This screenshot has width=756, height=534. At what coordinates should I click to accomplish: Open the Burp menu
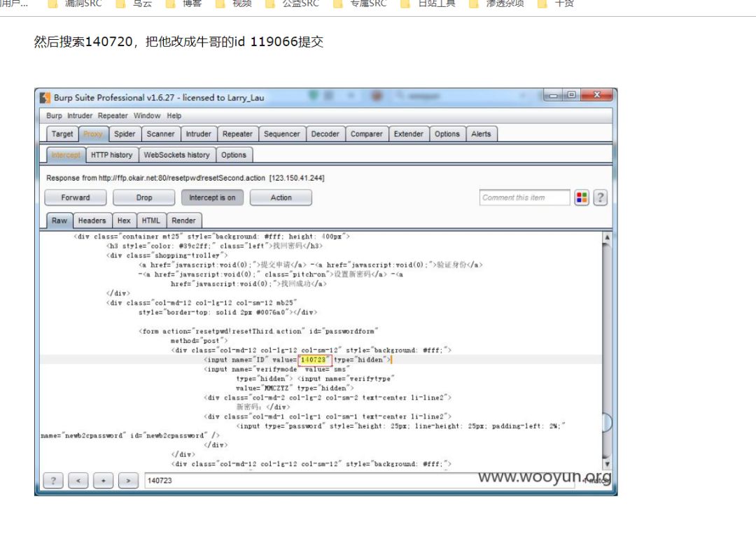point(54,115)
